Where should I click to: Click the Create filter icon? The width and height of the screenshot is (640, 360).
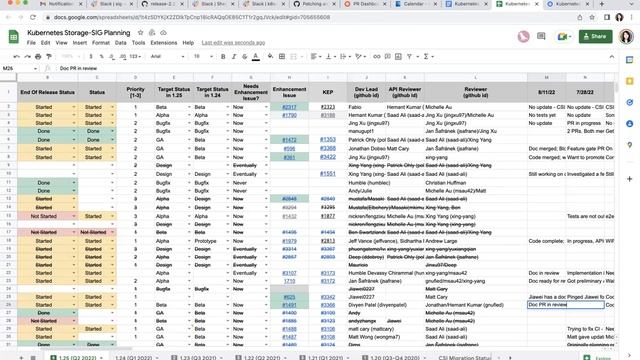pos(409,56)
